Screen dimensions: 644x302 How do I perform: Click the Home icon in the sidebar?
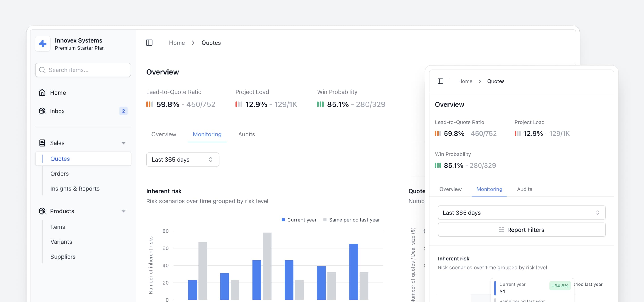[x=42, y=92]
